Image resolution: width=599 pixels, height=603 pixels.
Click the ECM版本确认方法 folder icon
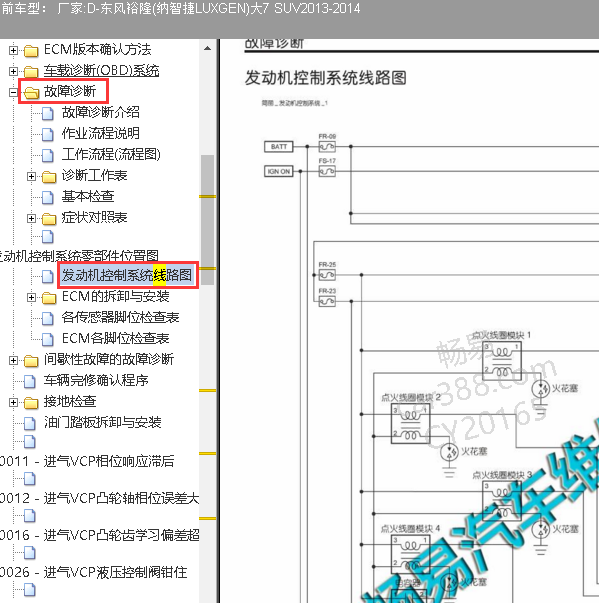click(31, 50)
